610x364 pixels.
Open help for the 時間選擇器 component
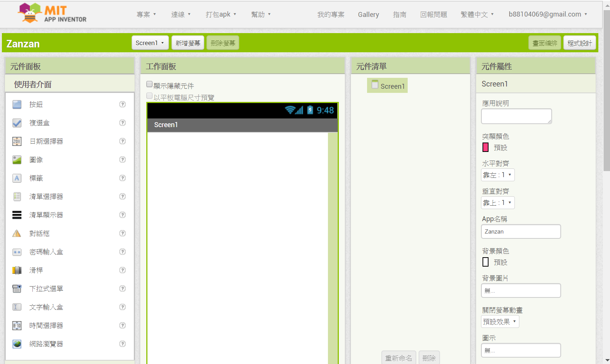[x=122, y=326]
